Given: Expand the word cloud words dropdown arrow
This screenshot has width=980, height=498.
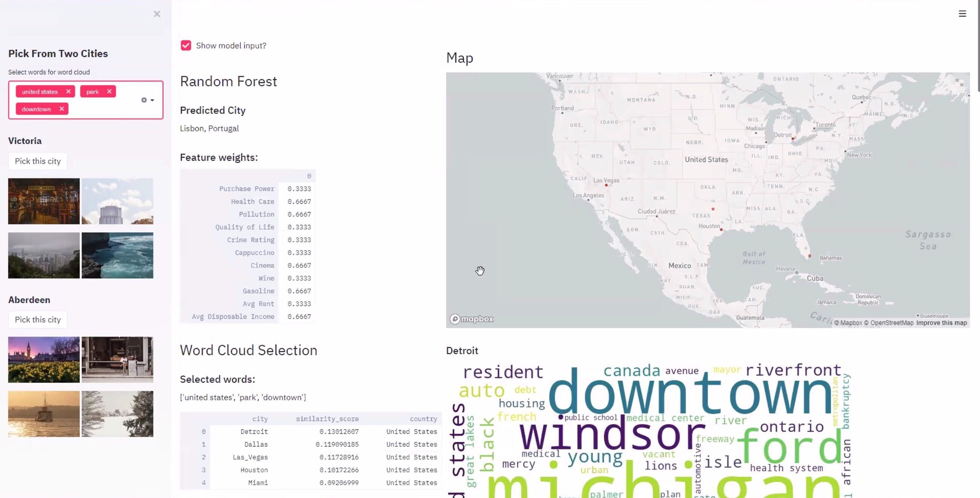Looking at the screenshot, I should (x=152, y=100).
